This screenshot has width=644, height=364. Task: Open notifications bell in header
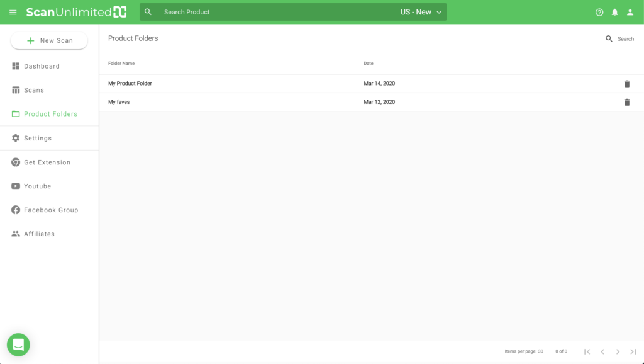tap(615, 12)
